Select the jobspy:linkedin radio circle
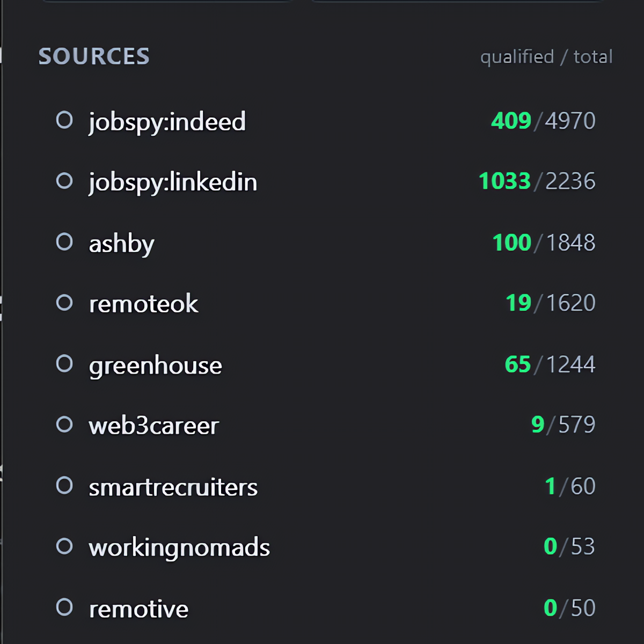644x644 pixels. 64,181
